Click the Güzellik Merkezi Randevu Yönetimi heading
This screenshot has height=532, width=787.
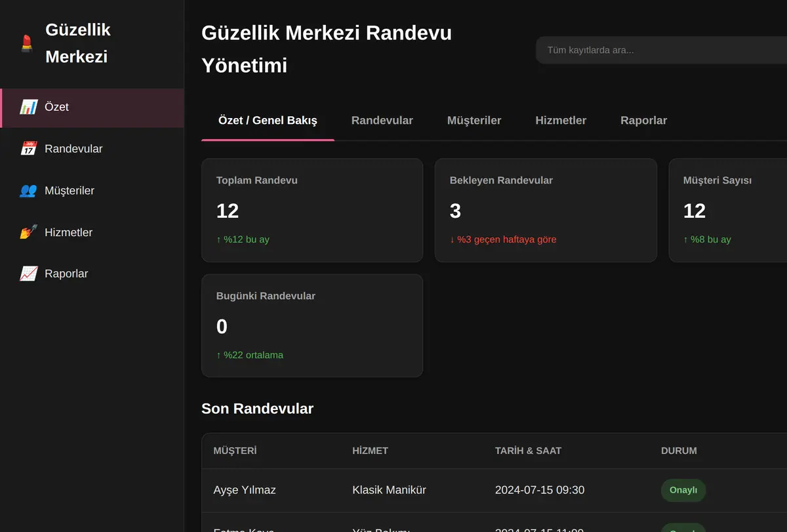coord(327,49)
